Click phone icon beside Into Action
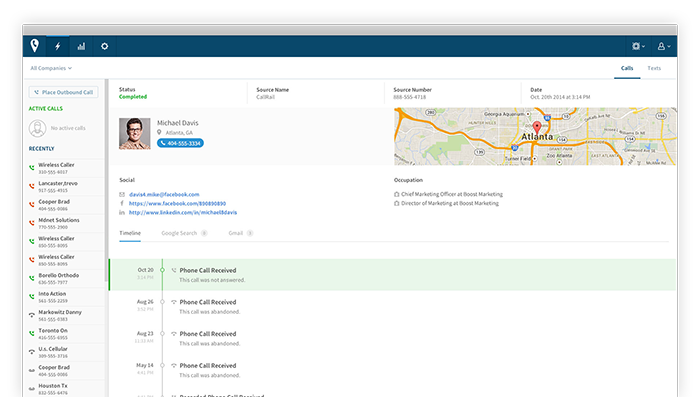The width and height of the screenshot is (700, 397). point(32,296)
